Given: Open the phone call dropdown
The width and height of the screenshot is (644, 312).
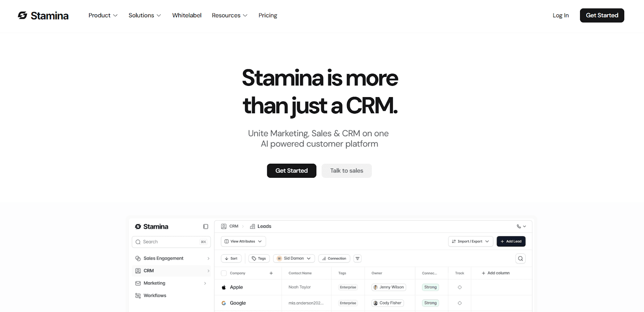Looking at the screenshot, I should 521,226.
